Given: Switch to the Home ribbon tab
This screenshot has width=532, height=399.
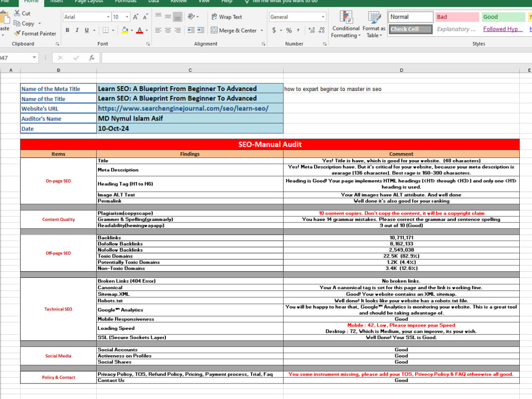Looking at the screenshot, I should 31,2.
